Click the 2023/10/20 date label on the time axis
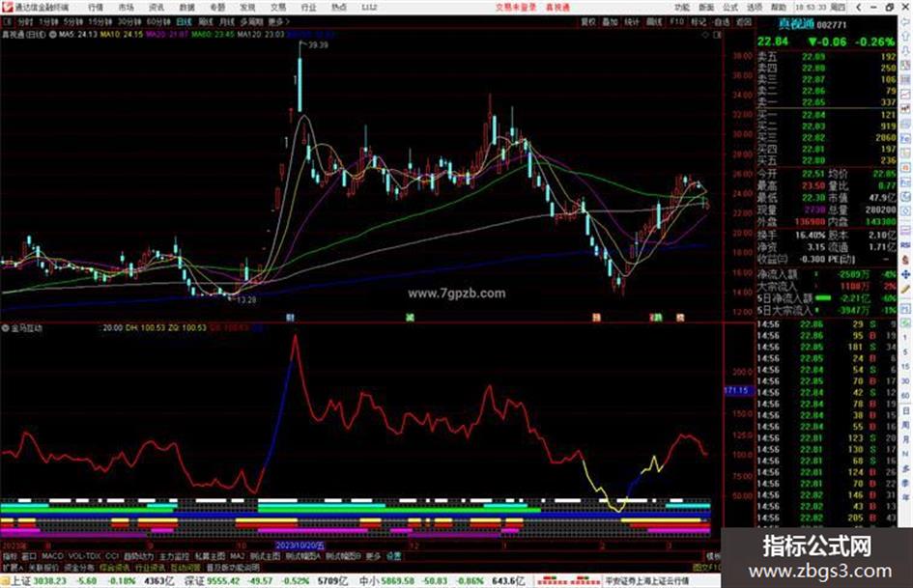 coord(300,546)
